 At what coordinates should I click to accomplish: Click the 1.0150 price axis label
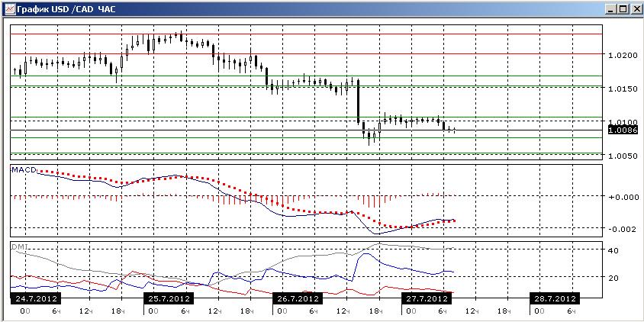[x=622, y=89]
